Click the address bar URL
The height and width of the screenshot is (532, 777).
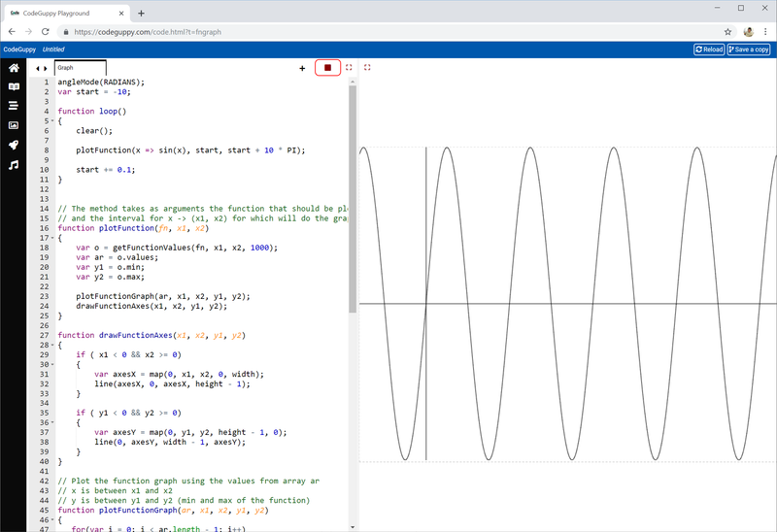pos(148,32)
